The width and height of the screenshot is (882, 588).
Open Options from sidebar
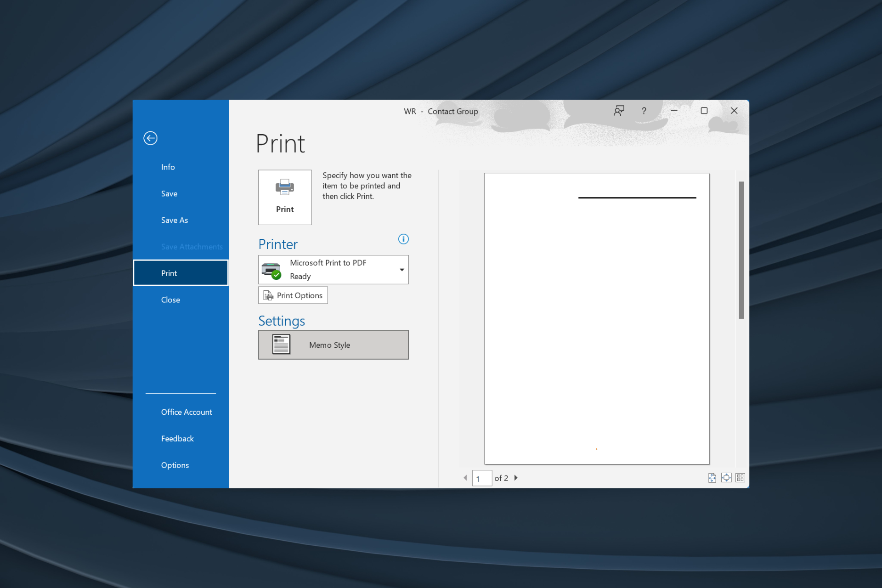pos(181,465)
